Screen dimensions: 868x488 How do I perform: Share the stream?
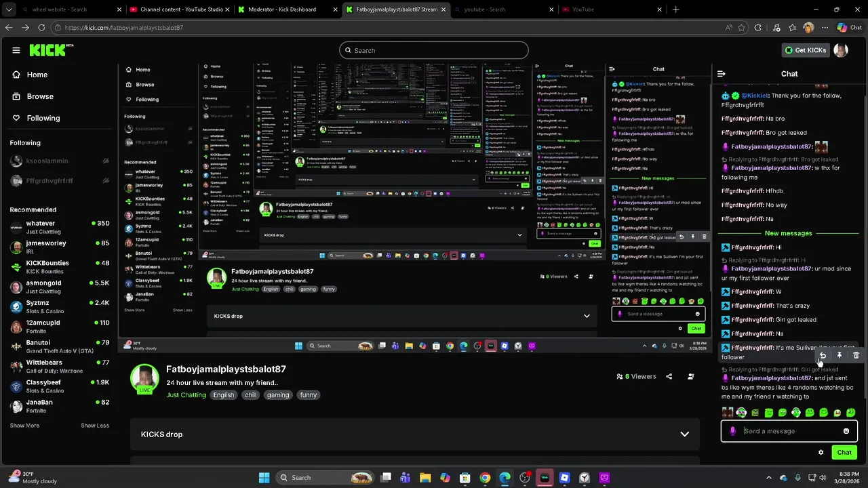click(669, 376)
